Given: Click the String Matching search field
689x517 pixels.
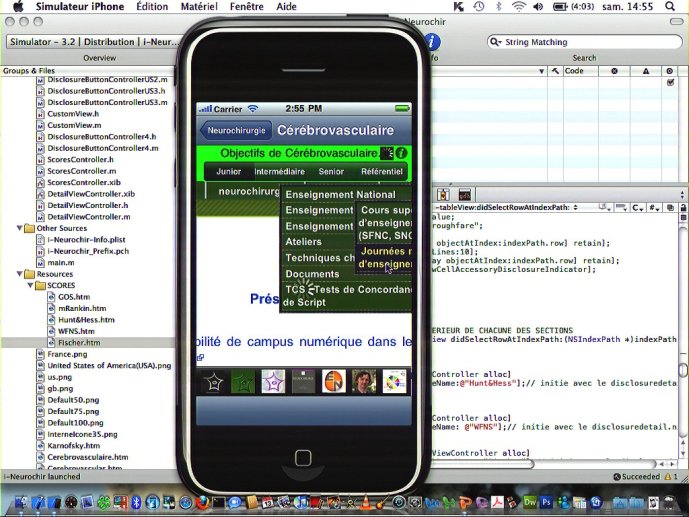Looking at the screenshot, I should coord(585,42).
